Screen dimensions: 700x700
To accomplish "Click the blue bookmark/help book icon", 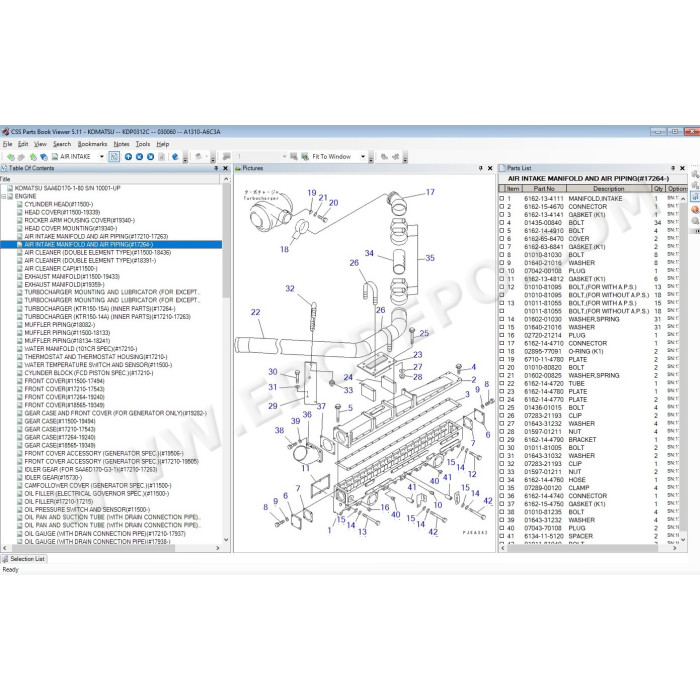I will (175, 157).
